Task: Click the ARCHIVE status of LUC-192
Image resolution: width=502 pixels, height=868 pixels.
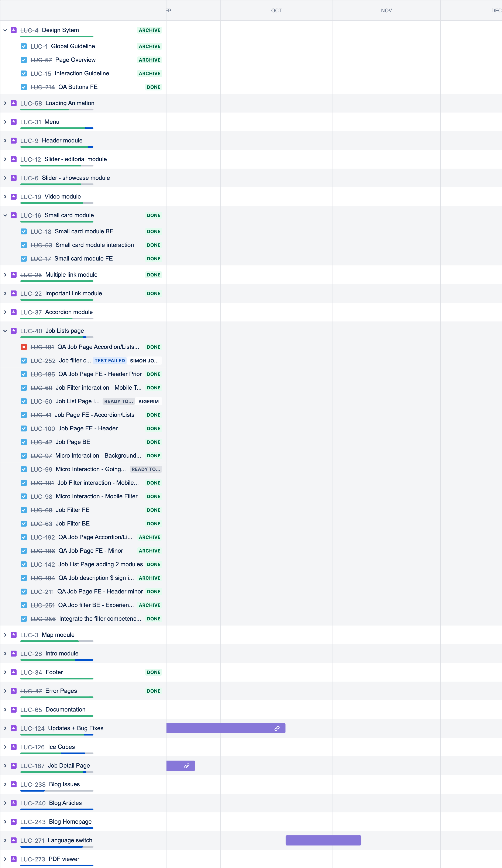Action: pyautogui.click(x=149, y=537)
